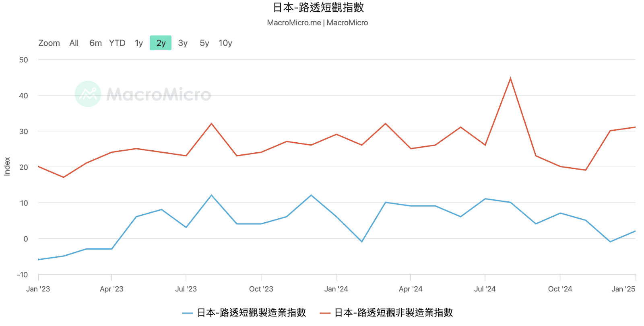Viewport: 644px width, 326px height.
Task: Change zoom range to 5y
Action: [204, 43]
